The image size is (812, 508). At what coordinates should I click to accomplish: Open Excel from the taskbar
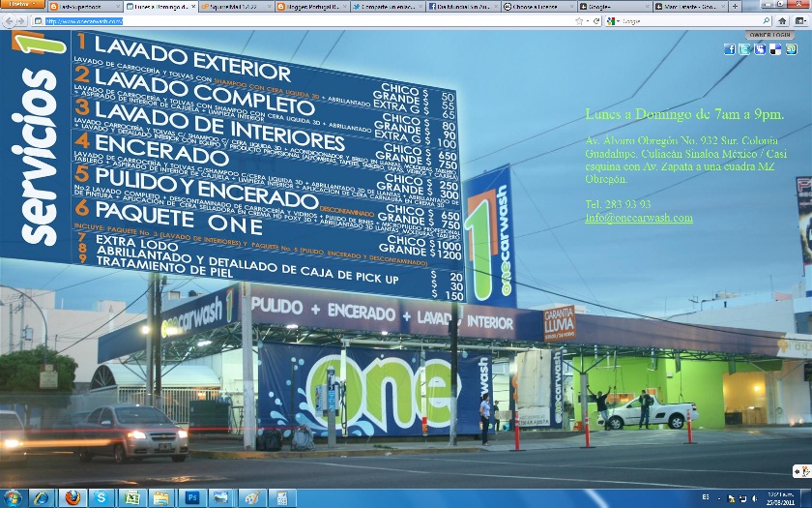[132, 498]
